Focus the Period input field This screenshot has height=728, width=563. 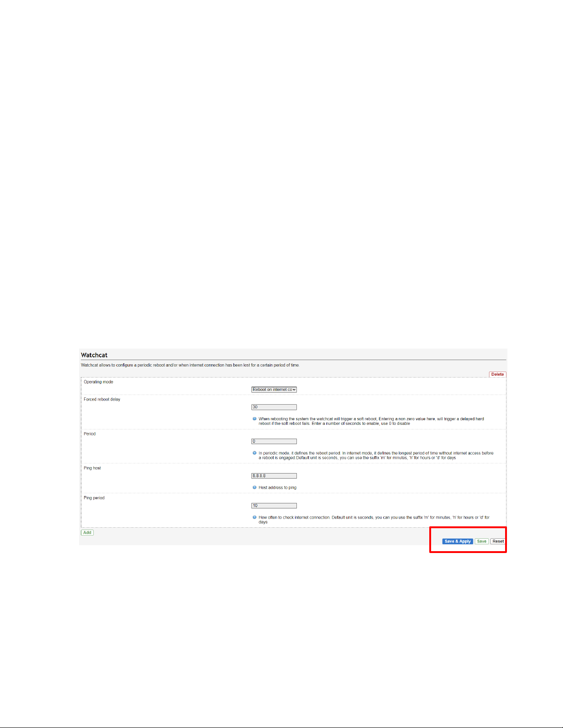[x=274, y=441]
